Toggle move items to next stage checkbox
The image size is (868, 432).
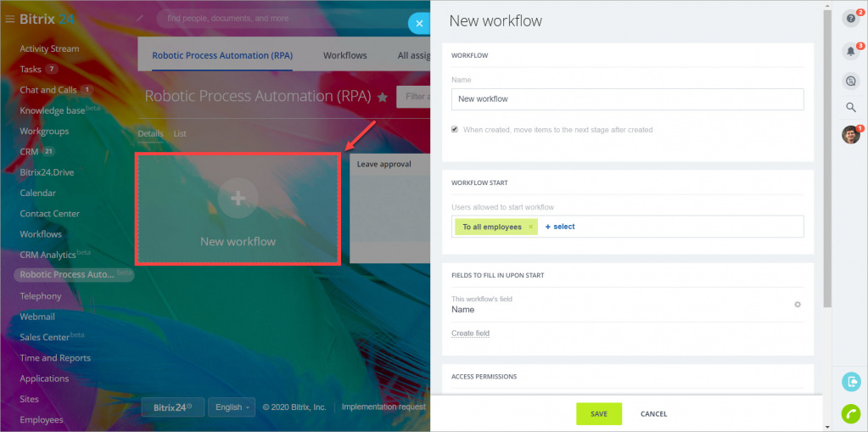pyautogui.click(x=455, y=130)
